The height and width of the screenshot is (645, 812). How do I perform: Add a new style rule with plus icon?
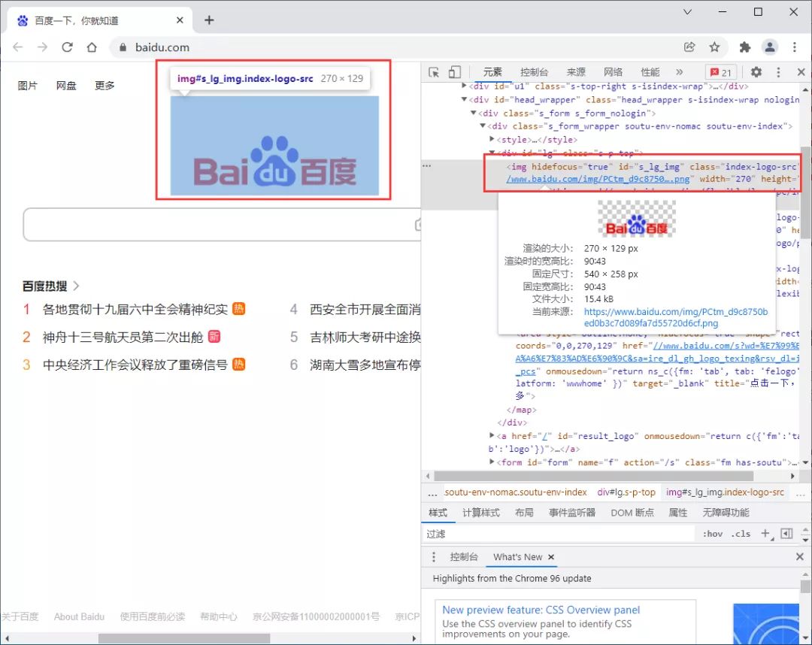[x=765, y=534]
